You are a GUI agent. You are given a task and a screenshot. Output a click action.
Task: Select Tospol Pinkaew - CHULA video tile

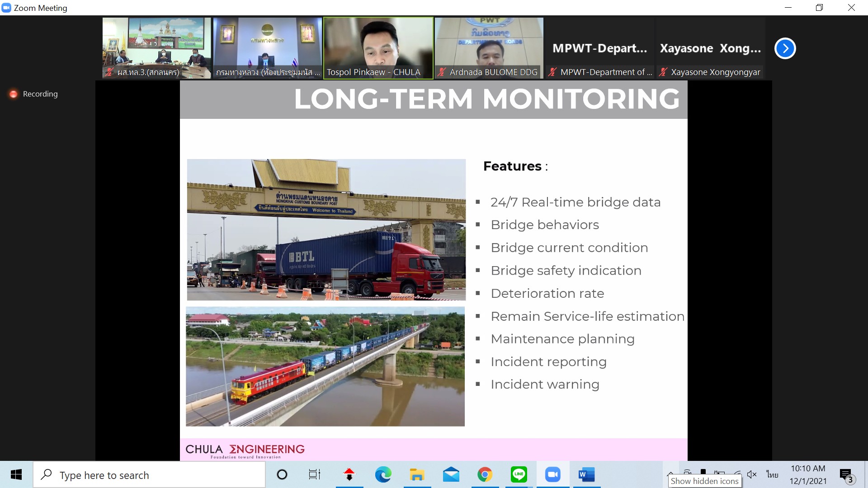click(378, 48)
